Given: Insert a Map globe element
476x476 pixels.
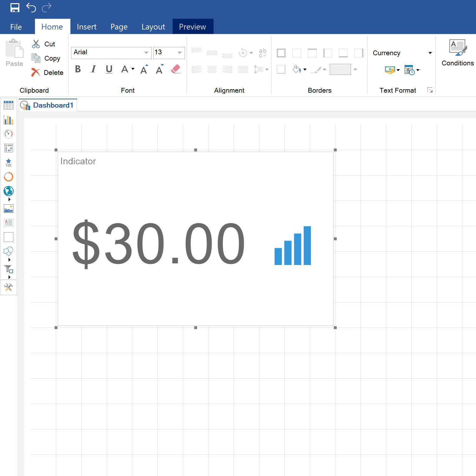Looking at the screenshot, I should [x=9, y=191].
